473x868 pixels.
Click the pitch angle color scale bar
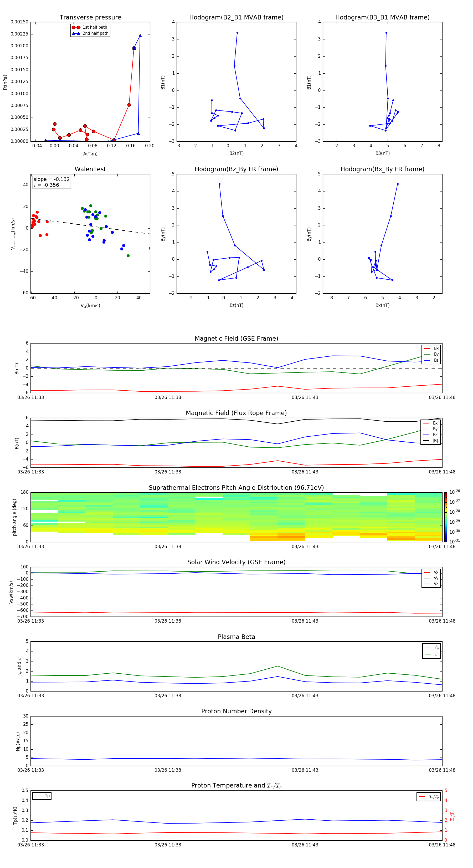[446, 517]
